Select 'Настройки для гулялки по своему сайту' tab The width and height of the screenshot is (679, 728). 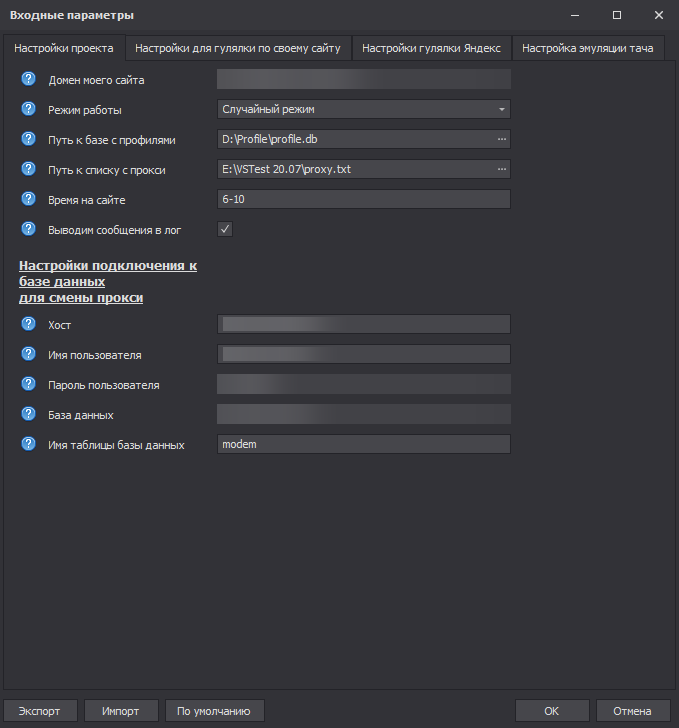pos(238,47)
